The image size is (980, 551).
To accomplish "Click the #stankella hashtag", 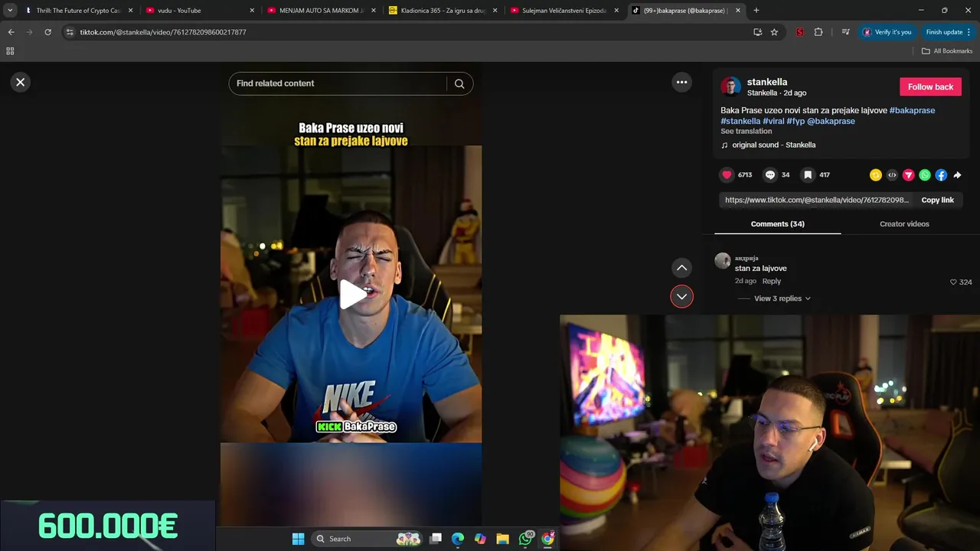I will point(740,121).
